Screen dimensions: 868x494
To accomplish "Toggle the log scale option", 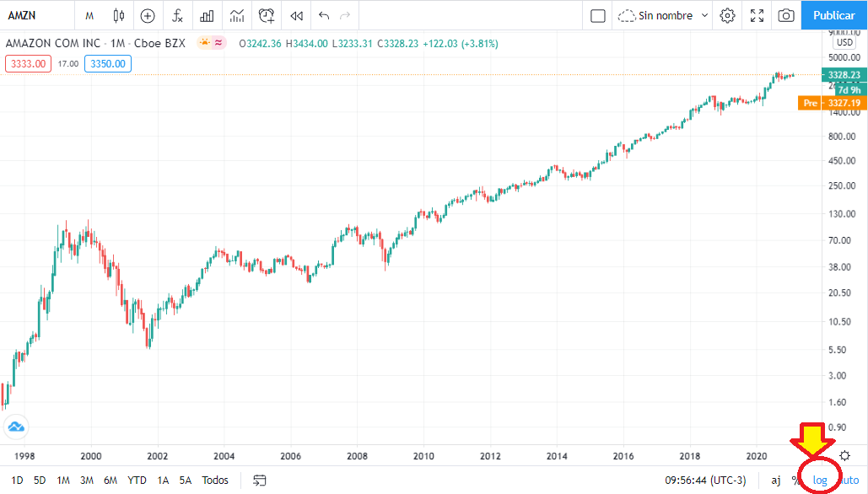I will [x=820, y=481].
